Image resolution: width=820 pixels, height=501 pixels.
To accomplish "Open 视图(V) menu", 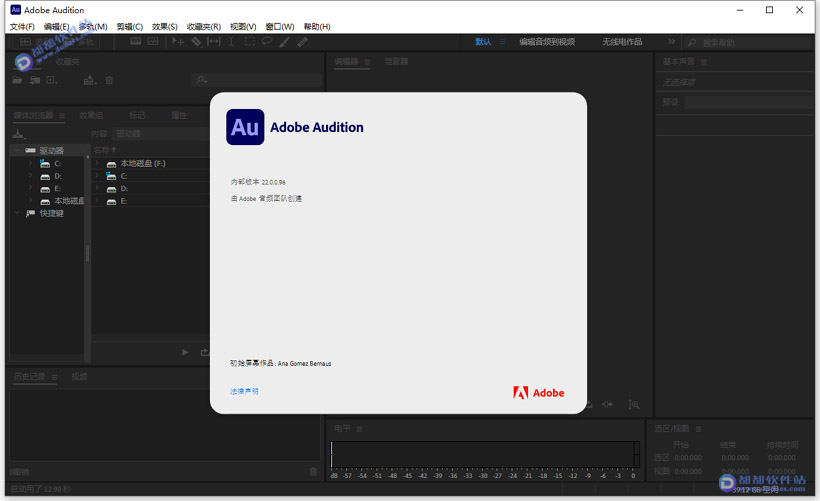I will (243, 27).
